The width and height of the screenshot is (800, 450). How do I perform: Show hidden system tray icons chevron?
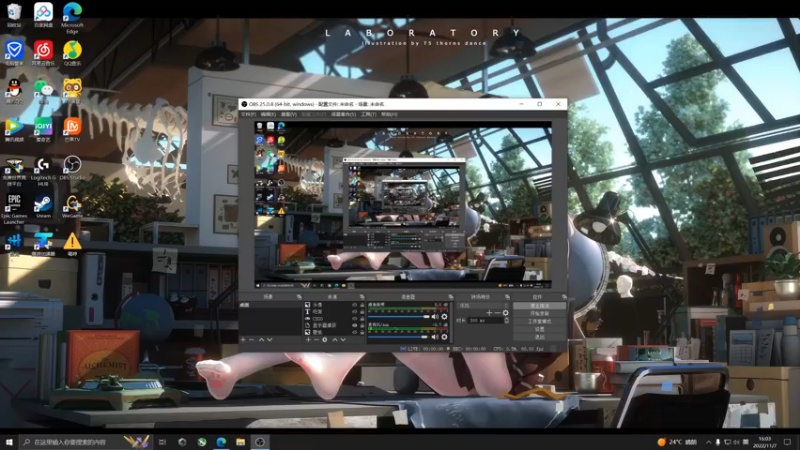click(708, 442)
